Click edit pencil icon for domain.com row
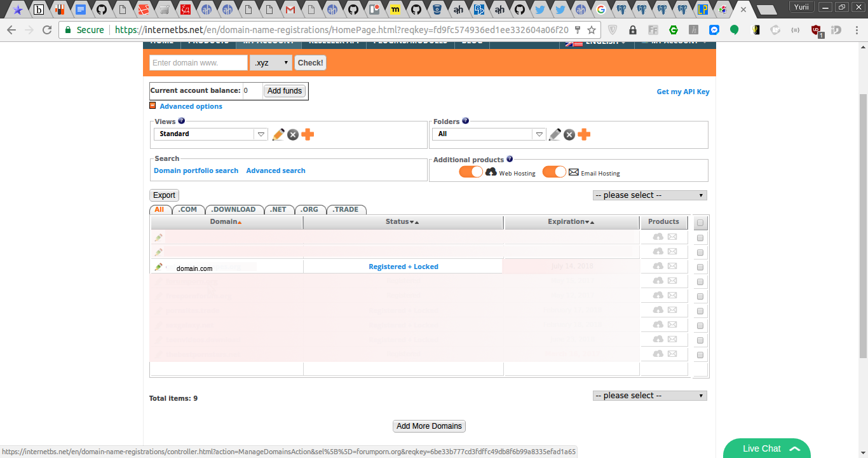868x458 pixels. (158, 267)
